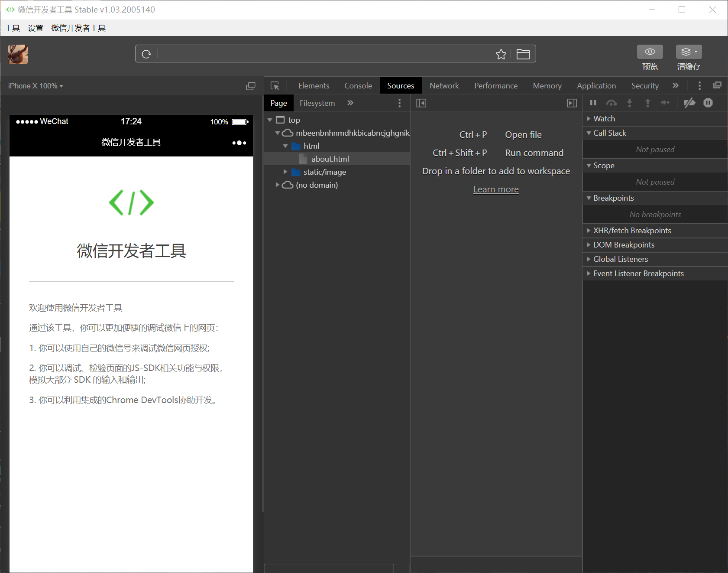Click the step over function icon

click(x=612, y=103)
